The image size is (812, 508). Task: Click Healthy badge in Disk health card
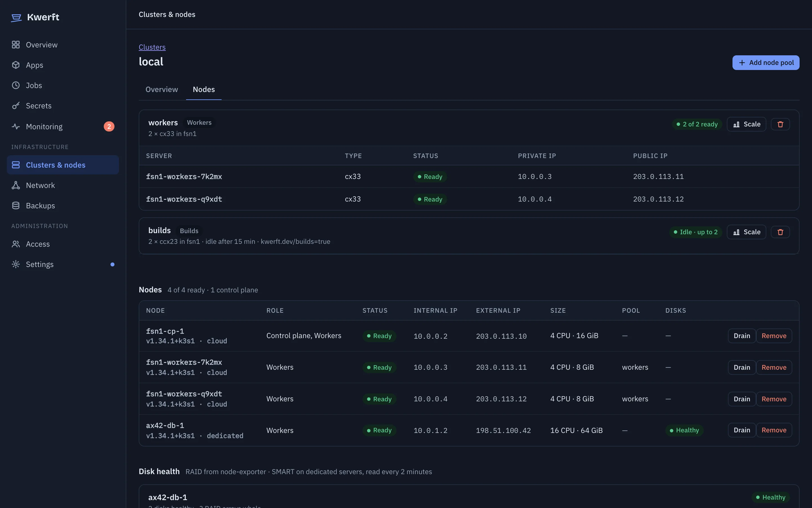pyautogui.click(x=770, y=498)
